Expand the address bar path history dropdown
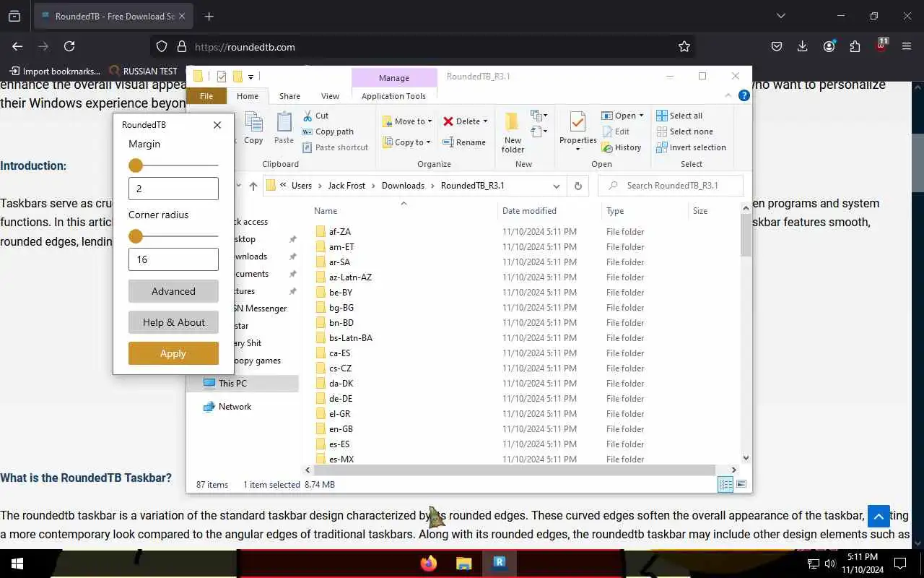The image size is (924, 578). (x=556, y=186)
